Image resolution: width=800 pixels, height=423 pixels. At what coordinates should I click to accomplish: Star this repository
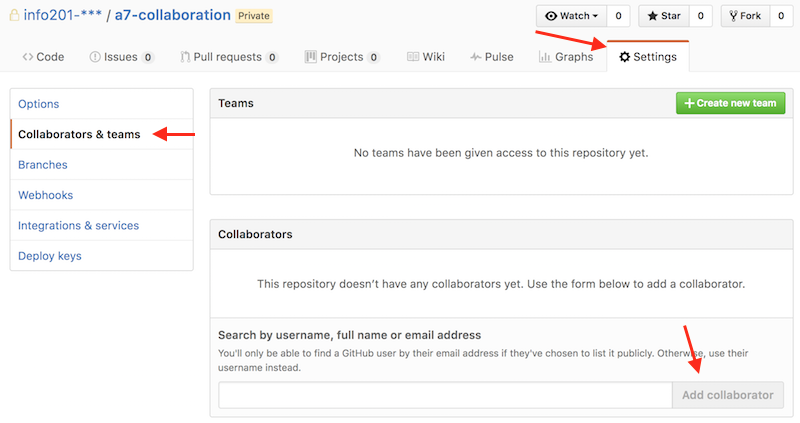coord(665,16)
